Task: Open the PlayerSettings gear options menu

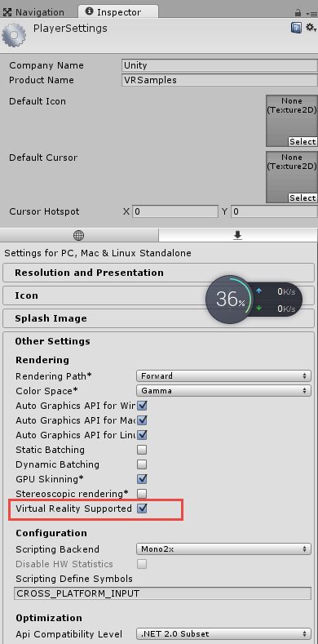Action: (311, 28)
